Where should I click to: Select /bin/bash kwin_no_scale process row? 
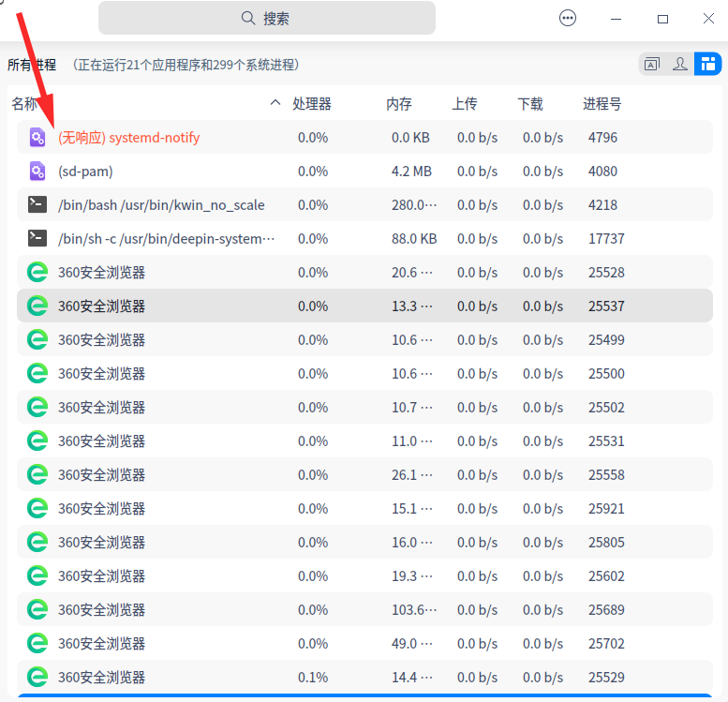364,205
